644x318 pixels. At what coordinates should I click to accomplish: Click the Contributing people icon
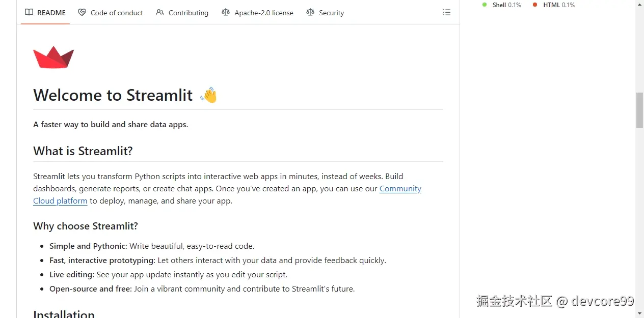coord(160,12)
